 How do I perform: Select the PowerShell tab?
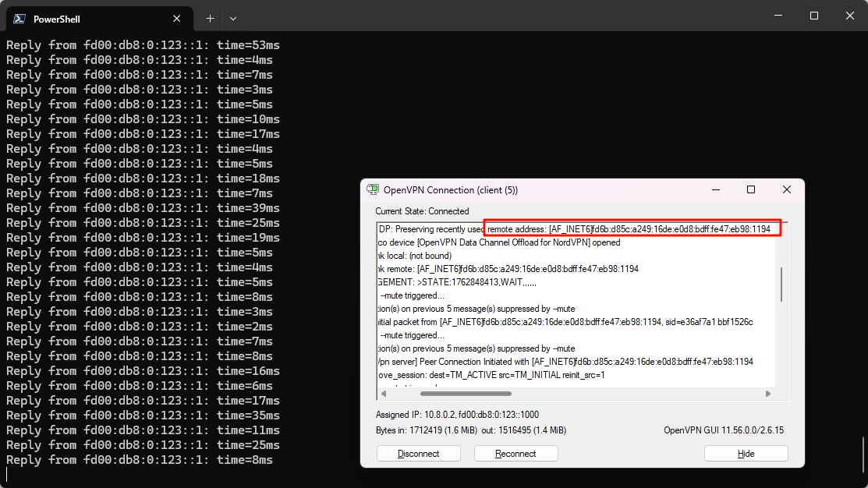click(x=94, y=19)
